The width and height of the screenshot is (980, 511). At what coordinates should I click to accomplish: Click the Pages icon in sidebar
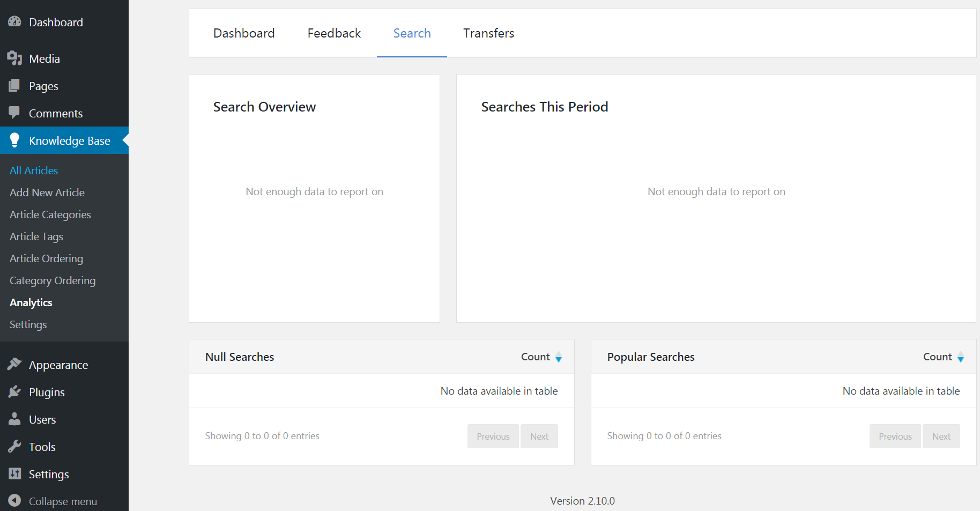click(14, 86)
